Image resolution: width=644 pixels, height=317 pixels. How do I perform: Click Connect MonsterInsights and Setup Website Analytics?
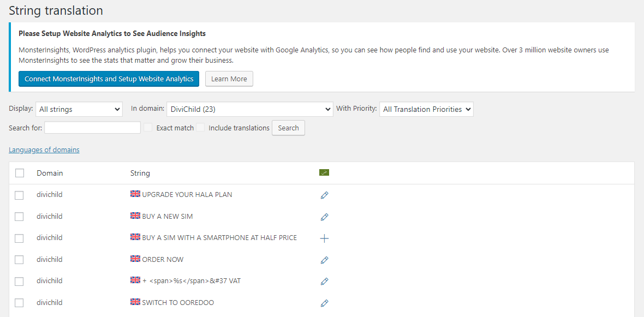click(109, 79)
